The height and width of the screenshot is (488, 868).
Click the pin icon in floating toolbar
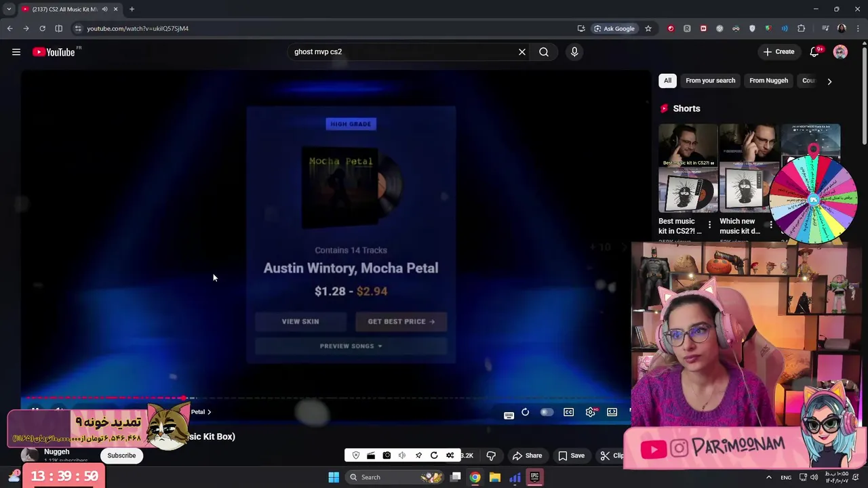pos(418,455)
